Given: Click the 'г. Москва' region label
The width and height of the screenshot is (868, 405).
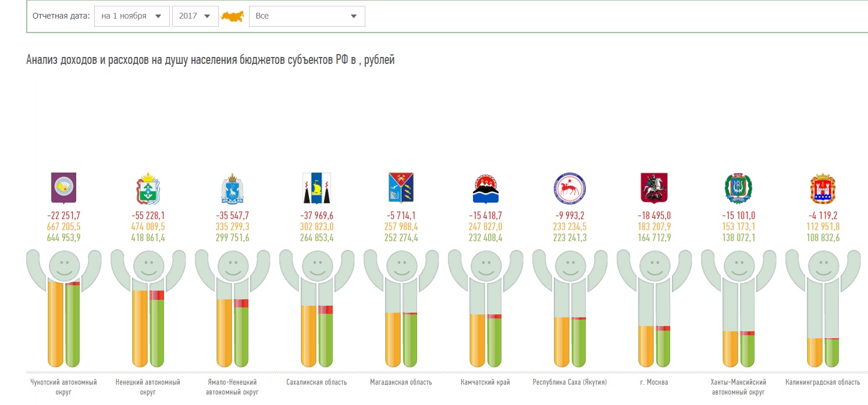Looking at the screenshot, I should click(x=654, y=382).
